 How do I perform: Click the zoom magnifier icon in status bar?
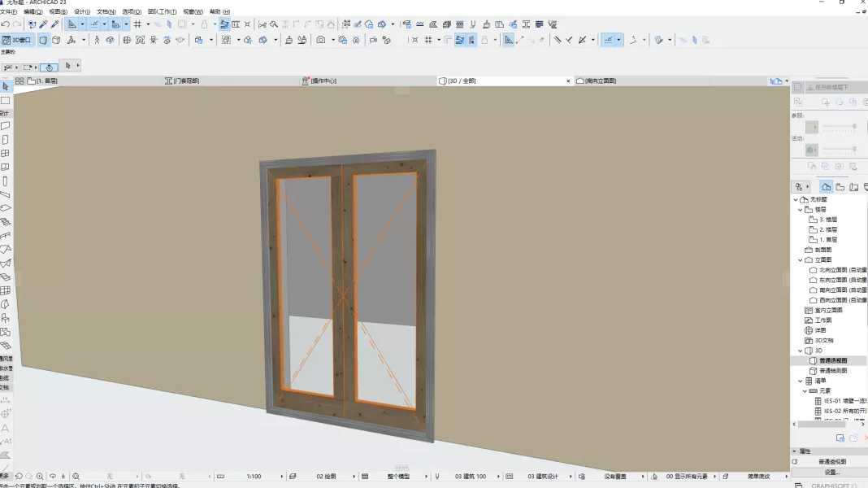point(40,477)
